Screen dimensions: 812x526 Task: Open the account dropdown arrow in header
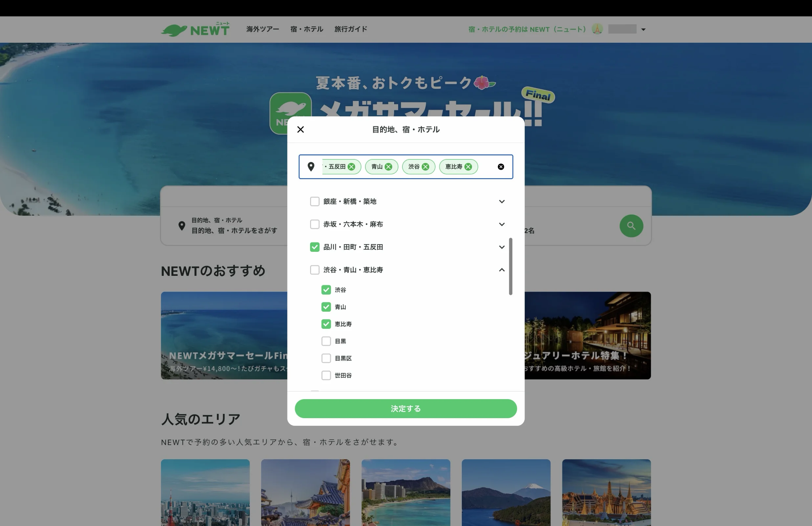[x=643, y=29]
